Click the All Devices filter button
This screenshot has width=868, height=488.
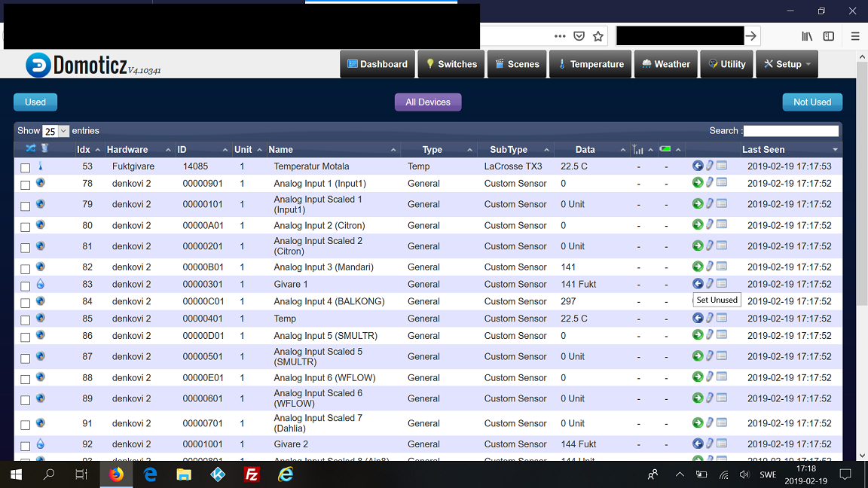(428, 102)
